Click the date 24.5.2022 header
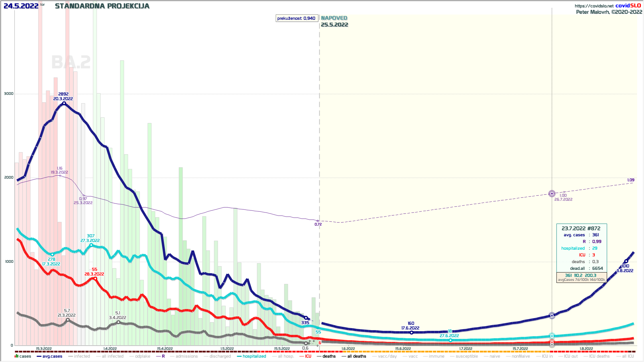This screenshot has width=644, height=362. (21, 6)
